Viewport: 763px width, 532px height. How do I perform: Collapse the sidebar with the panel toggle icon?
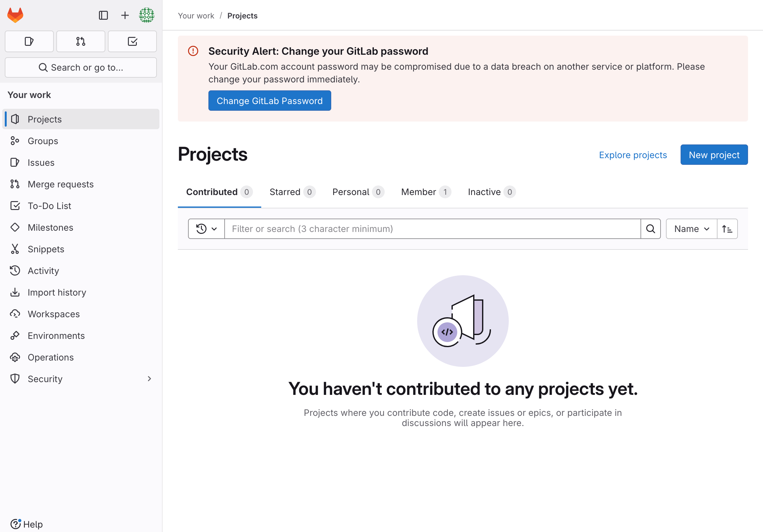coord(103,15)
